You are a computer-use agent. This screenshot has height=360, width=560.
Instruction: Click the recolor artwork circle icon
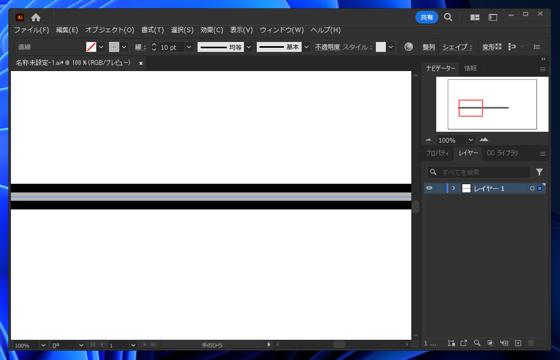(409, 47)
